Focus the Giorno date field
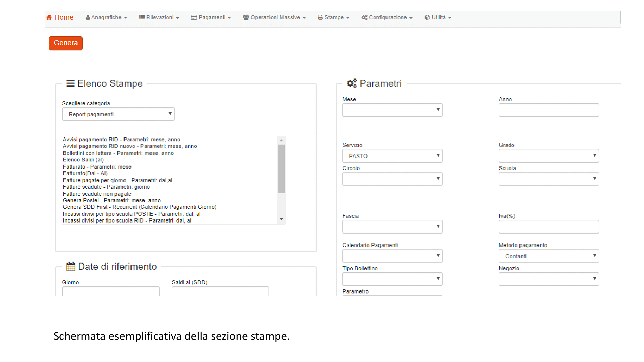This screenshot has width=644, height=362. (x=111, y=291)
